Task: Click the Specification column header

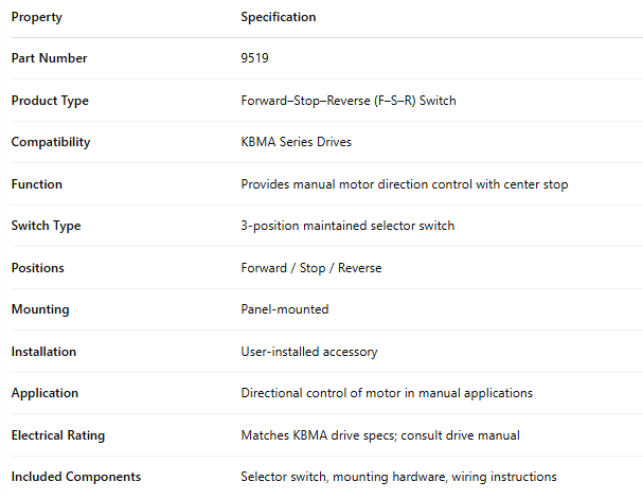Action: 278,17
